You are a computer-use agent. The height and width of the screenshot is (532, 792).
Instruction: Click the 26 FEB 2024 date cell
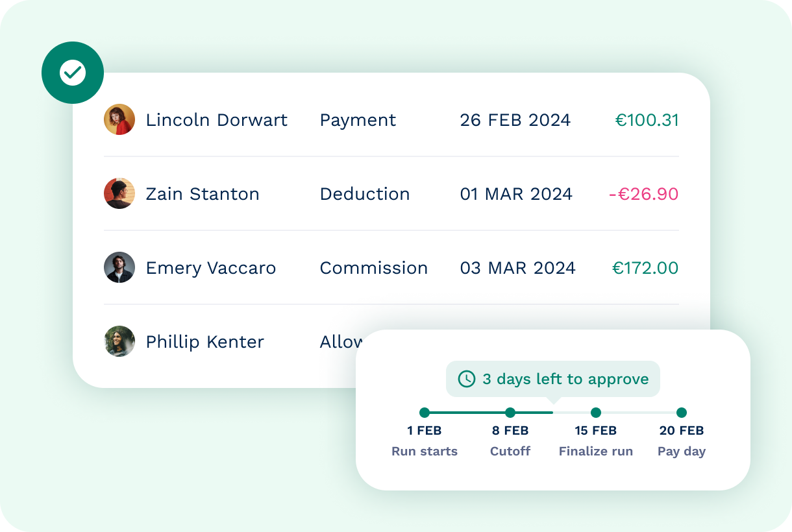515,120
